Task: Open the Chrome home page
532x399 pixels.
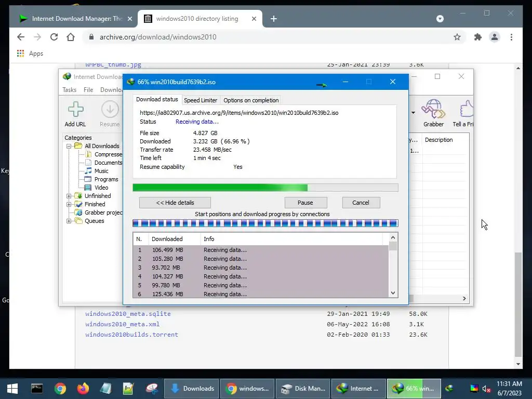Action: [71, 37]
